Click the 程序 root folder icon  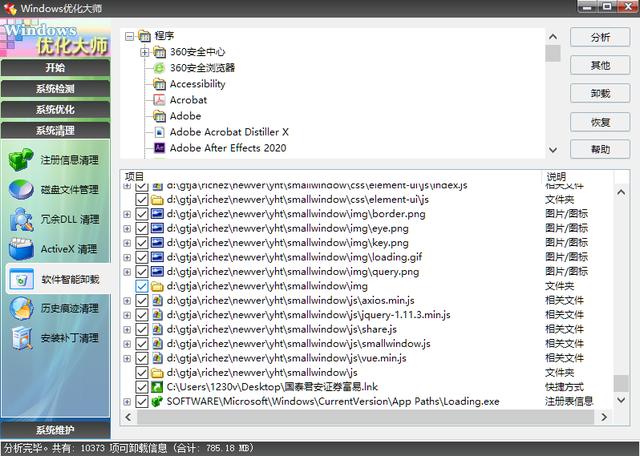(144, 36)
